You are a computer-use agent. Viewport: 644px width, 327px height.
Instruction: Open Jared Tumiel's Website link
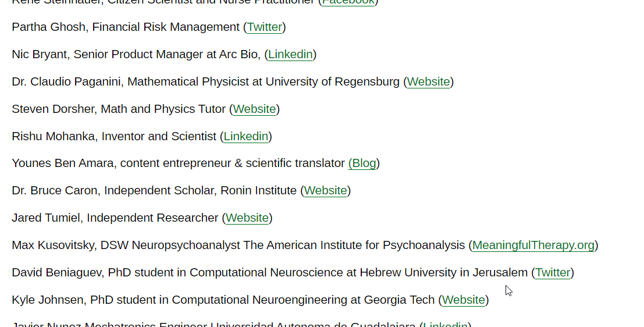point(247,218)
